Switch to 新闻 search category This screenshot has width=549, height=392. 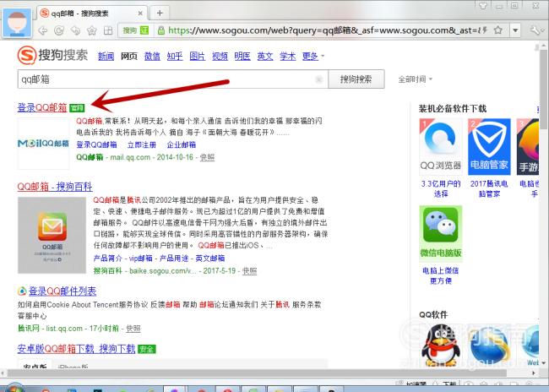coord(106,56)
